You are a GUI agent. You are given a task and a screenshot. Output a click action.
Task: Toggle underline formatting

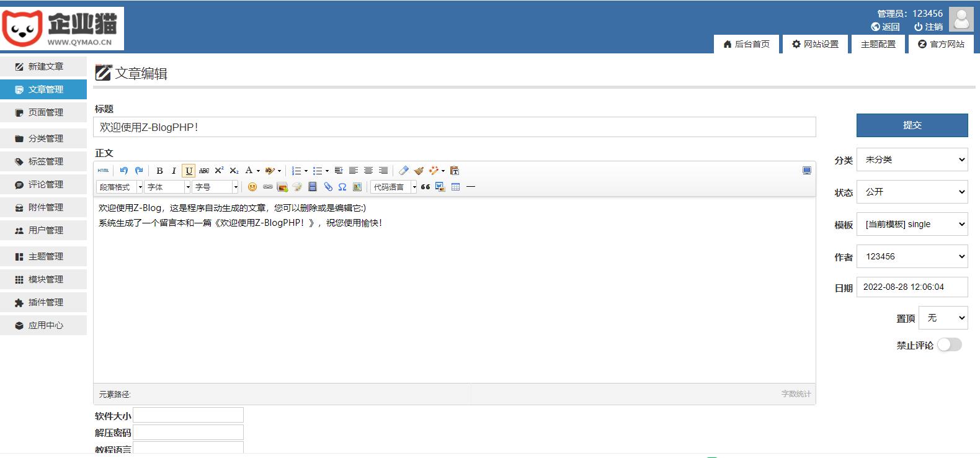(x=189, y=171)
